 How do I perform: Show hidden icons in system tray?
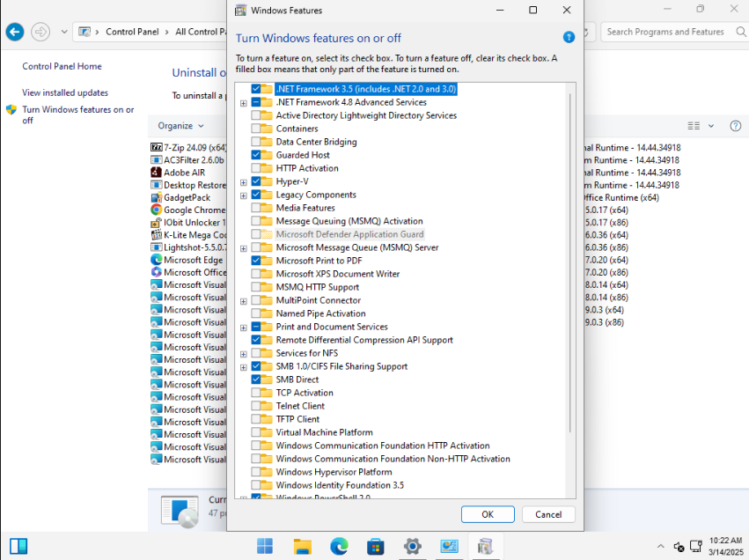[661, 546]
